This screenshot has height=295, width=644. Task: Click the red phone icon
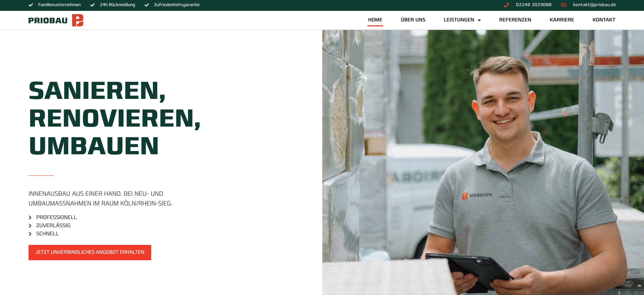pos(506,5)
